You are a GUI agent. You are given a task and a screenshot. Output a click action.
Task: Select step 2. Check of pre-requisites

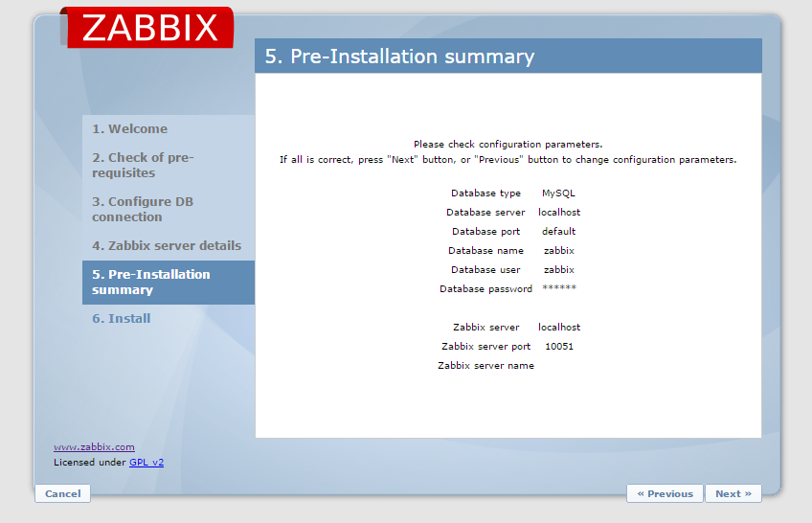tap(143, 165)
